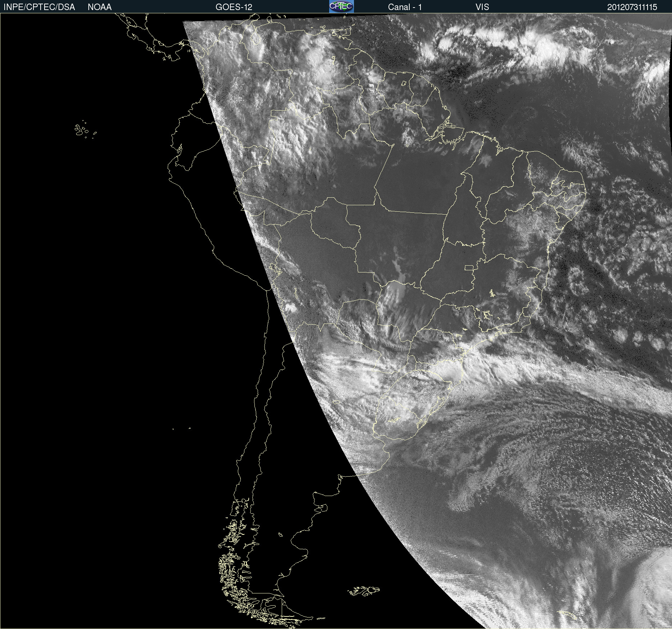This screenshot has height=629, width=672.
Task: Click the 'VIS' label in header
Action: click(x=482, y=7)
